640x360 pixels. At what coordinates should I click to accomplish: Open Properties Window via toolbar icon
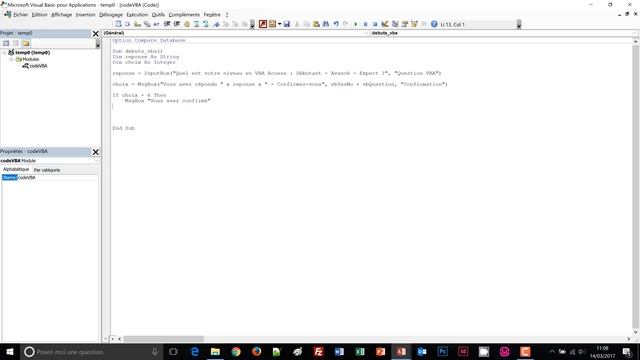(x=404, y=24)
